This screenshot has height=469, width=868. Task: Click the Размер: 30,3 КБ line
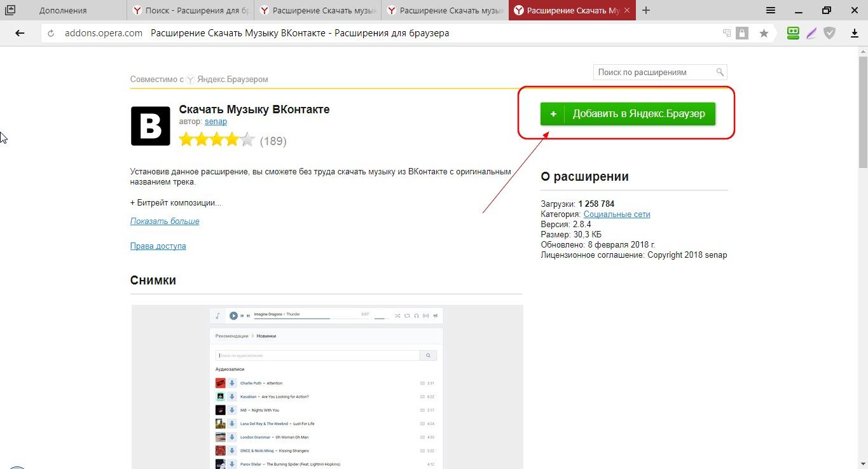571,235
